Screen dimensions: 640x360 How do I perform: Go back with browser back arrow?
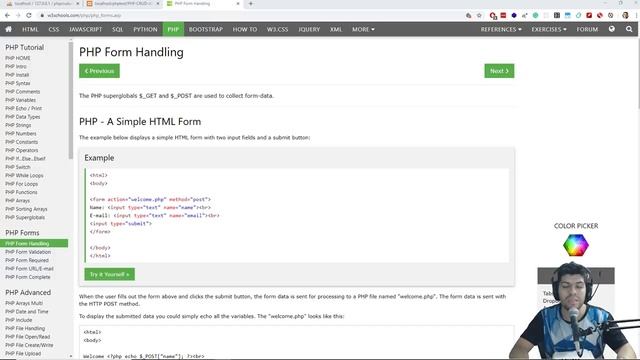[x=7, y=15]
